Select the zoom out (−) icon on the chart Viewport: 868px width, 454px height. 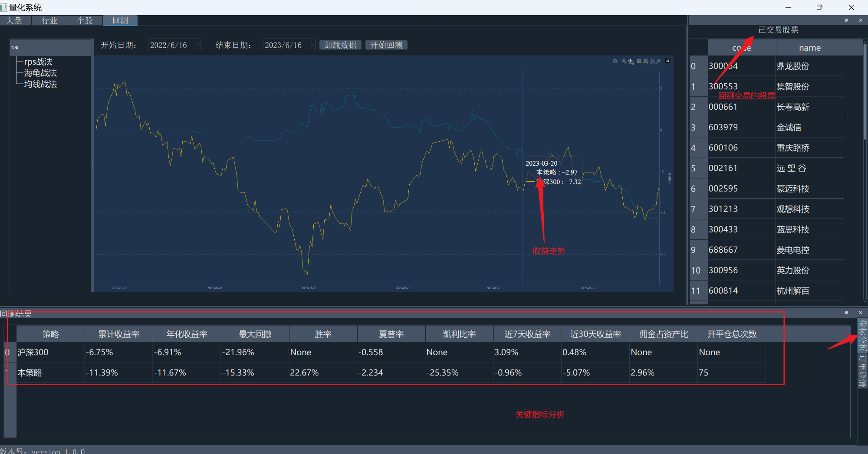645,61
